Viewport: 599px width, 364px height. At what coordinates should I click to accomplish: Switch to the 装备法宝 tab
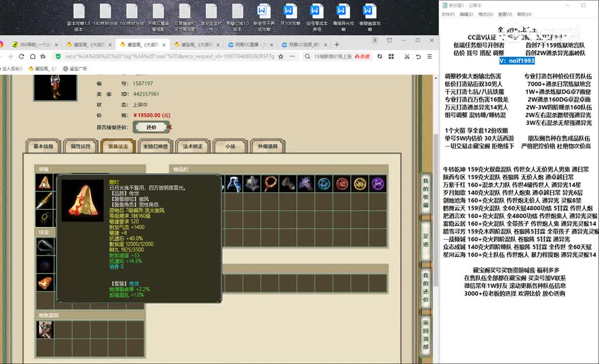tap(118, 146)
